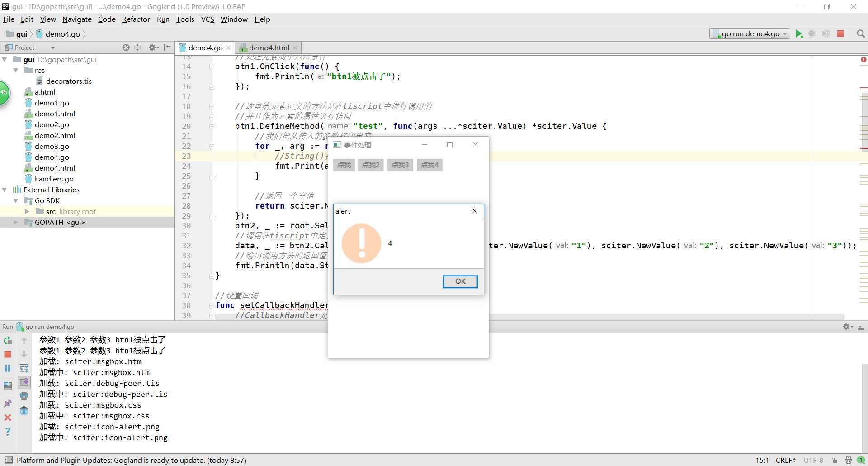Image resolution: width=868 pixels, height=466 pixels.
Task: Click the 点我 button in 事件处理 window
Action: tap(344, 165)
